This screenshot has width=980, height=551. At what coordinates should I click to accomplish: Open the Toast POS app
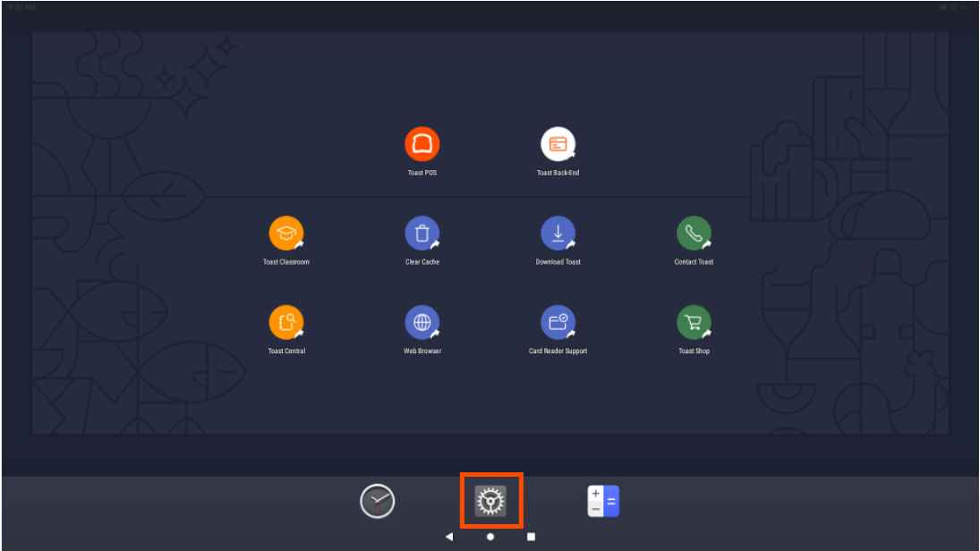(422, 144)
